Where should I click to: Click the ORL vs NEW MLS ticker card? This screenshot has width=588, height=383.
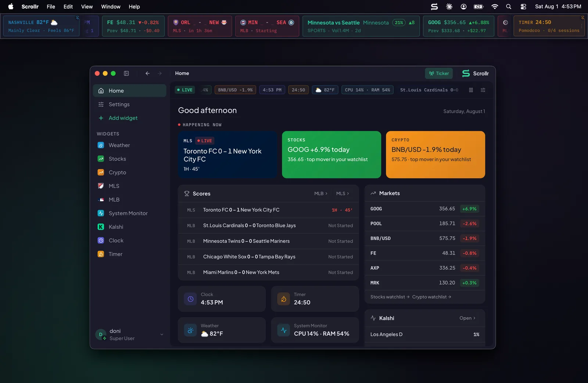point(200,26)
